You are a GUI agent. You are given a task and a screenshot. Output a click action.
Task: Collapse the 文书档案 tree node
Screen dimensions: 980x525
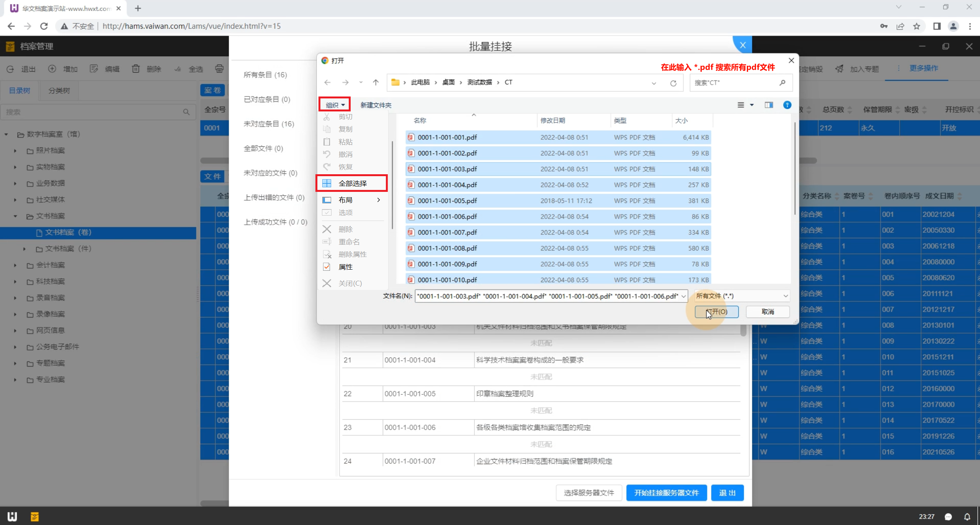[x=15, y=216]
